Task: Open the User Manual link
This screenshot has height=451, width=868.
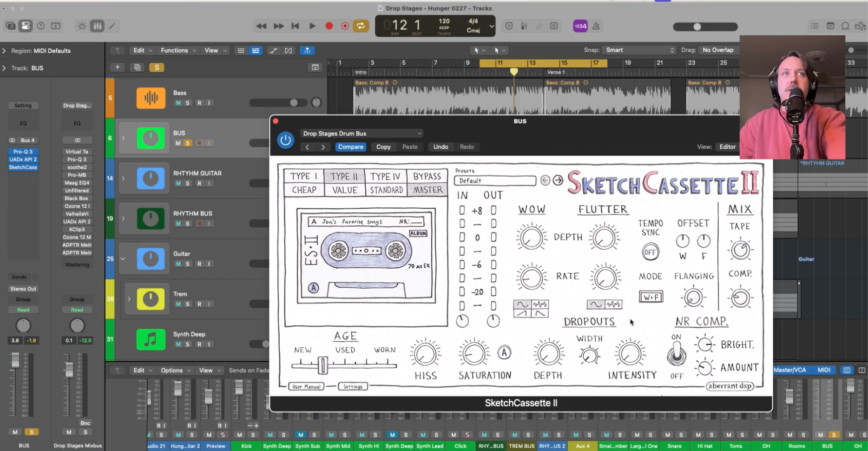Action: pos(306,386)
